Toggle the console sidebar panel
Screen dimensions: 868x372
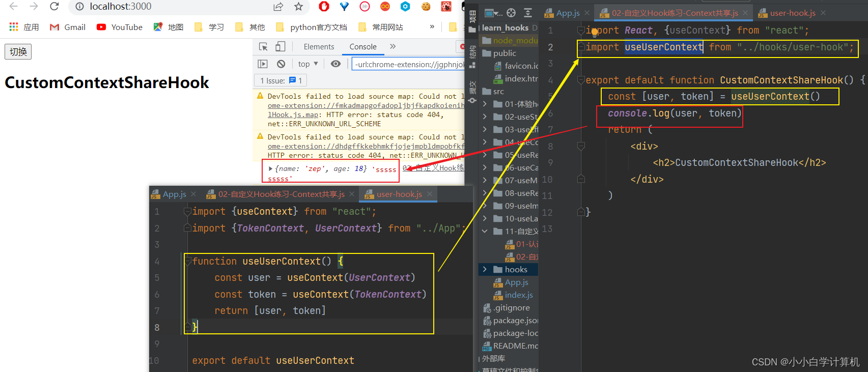[x=263, y=64]
